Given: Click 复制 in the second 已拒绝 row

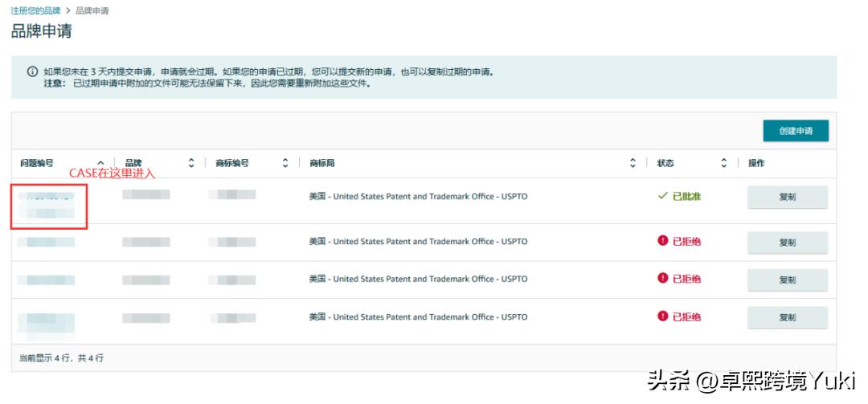Looking at the screenshot, I should point(788,280).
